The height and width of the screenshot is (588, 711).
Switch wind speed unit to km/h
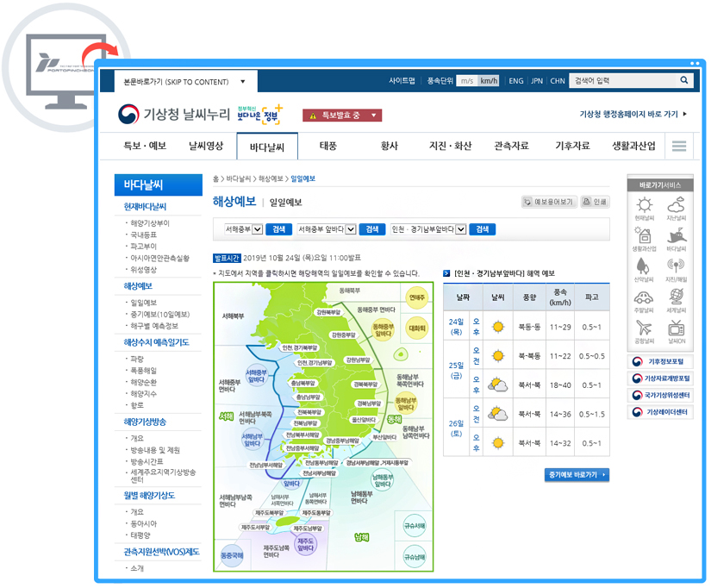pos(489,81)
